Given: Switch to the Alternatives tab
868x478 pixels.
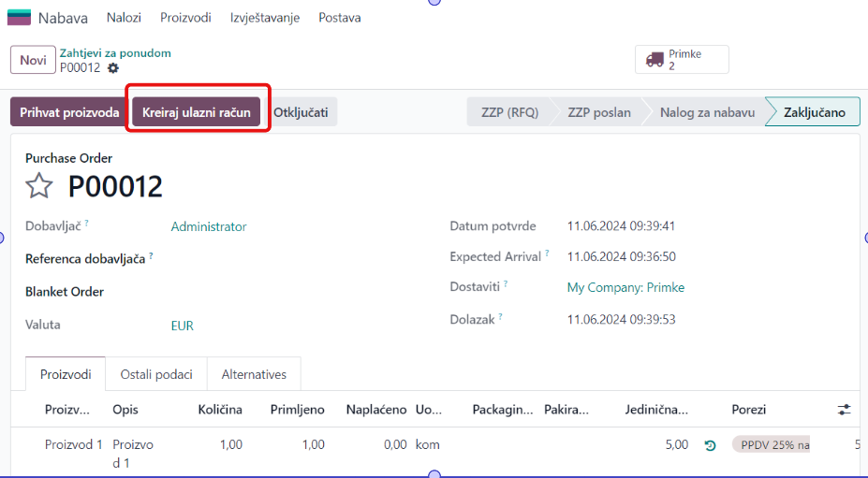Looking at the screenshot, I should point(254,374).
